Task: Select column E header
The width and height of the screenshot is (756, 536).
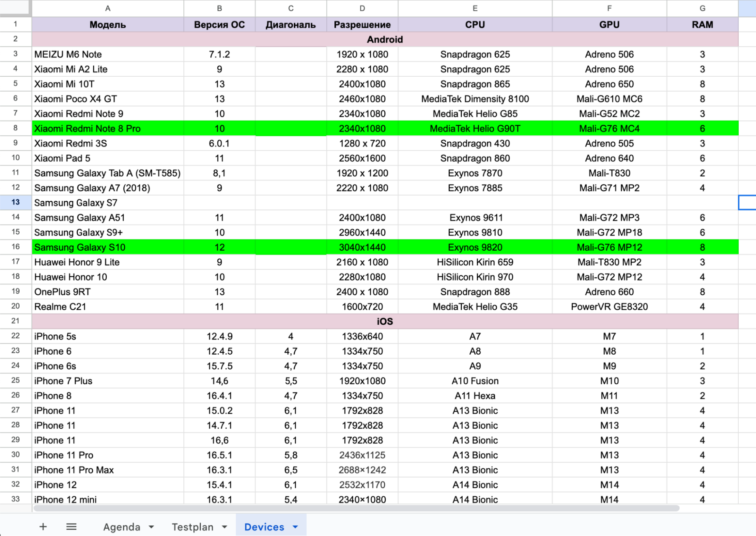Action: (x=475, y=8)
